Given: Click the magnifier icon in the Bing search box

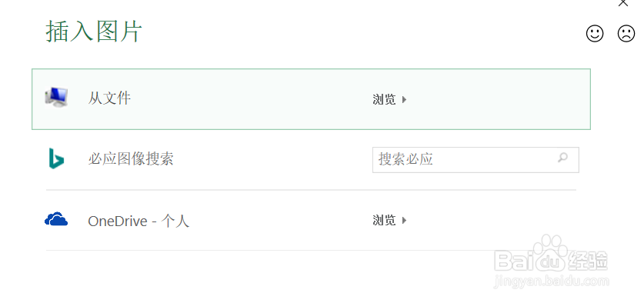Looking at the screenshot, I should coord(562,157).
